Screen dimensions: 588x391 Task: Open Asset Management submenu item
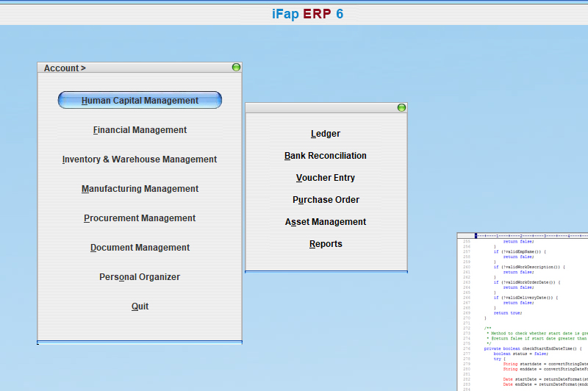(x=326, y=222)
